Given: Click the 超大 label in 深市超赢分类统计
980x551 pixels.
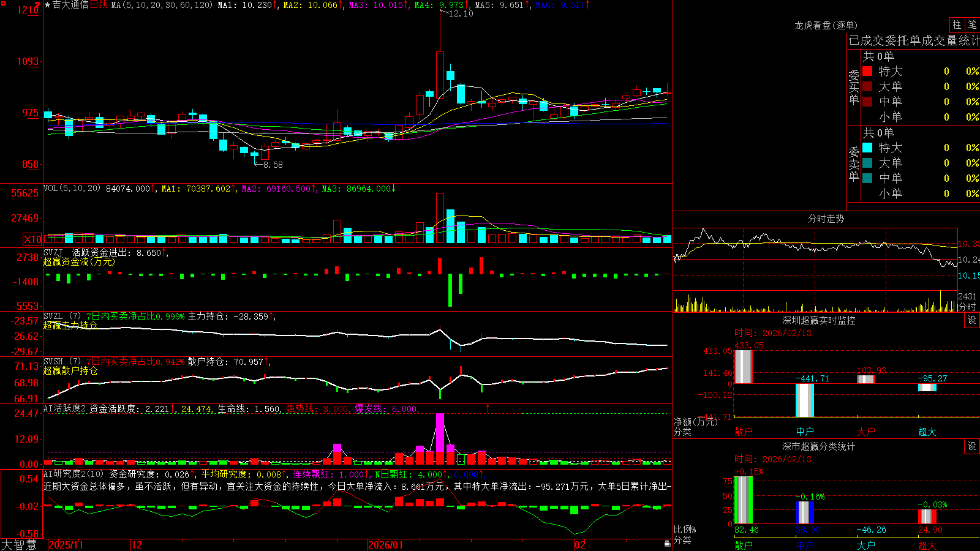Looking at the screenshot, I should 927,545.
